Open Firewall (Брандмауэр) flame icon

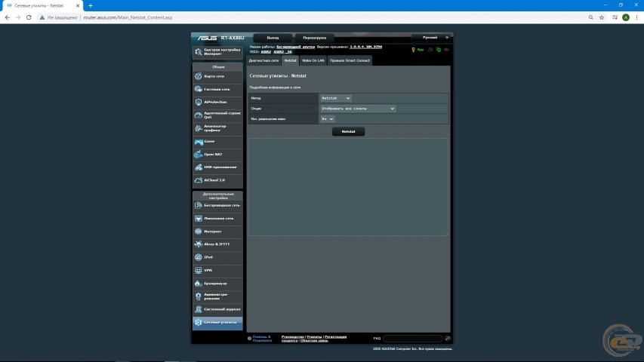199,284
